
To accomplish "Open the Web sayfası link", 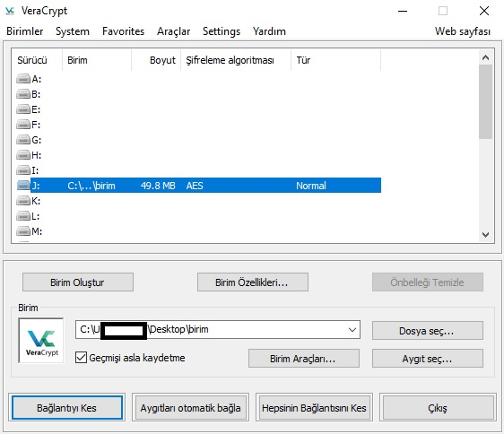I will (463, 31).
